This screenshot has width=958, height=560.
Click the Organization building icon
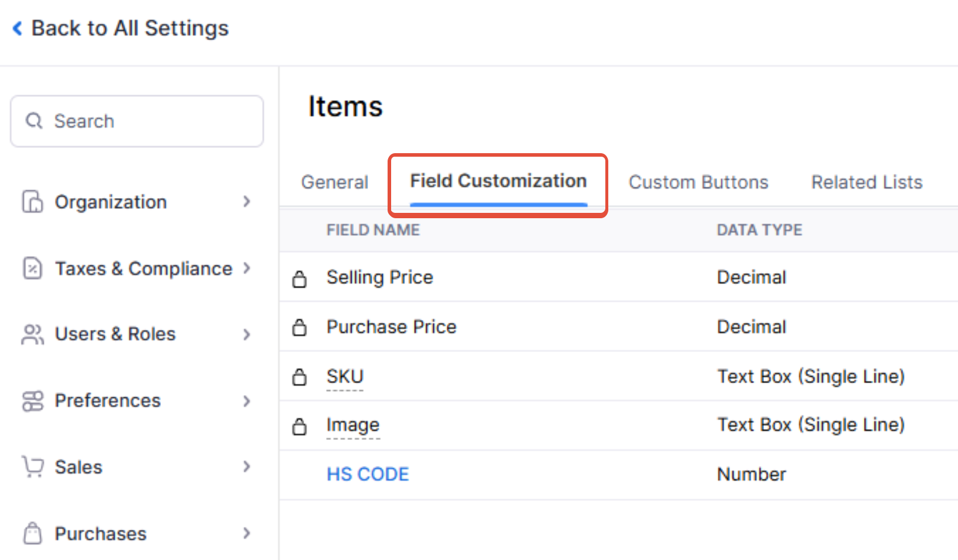point(33,202)
